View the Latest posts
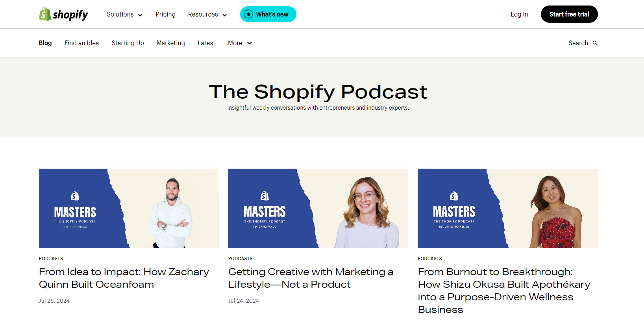This screenshot has height=320, width=644. click(x=206, y=43)
